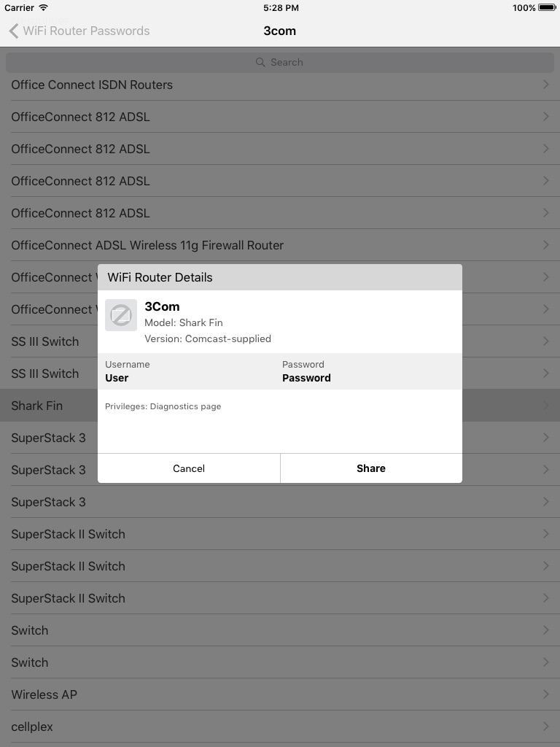Image resolution: width=560 pixels, height=747 pixels.
Task: Tap the Wi-Fi signal icon
Action: point(44,8)
